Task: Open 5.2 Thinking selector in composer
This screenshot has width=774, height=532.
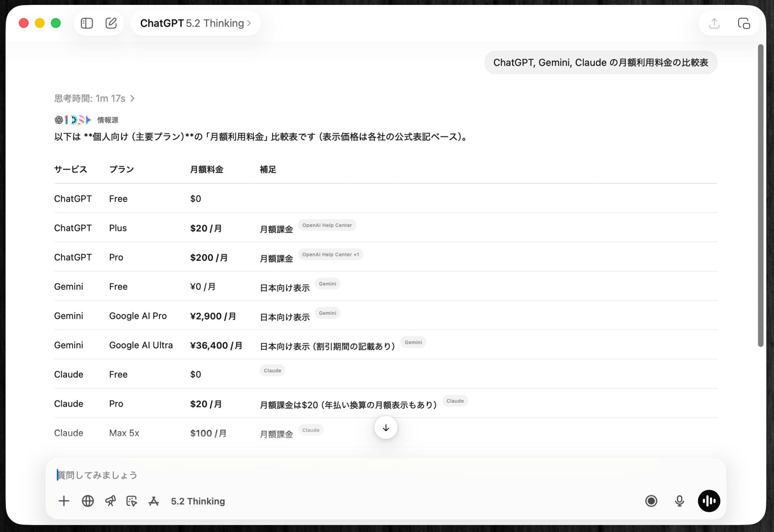Action: [198, 501]
